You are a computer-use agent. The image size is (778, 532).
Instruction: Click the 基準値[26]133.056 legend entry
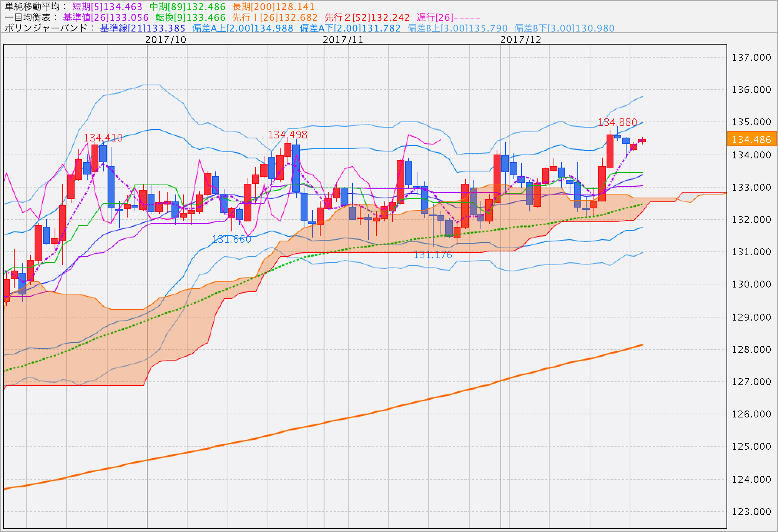(106, 18)
